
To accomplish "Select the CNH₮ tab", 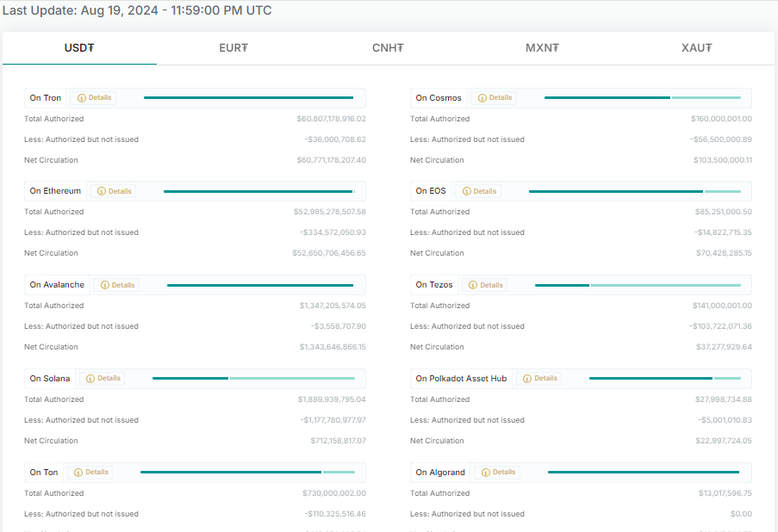I will [388, 48].
